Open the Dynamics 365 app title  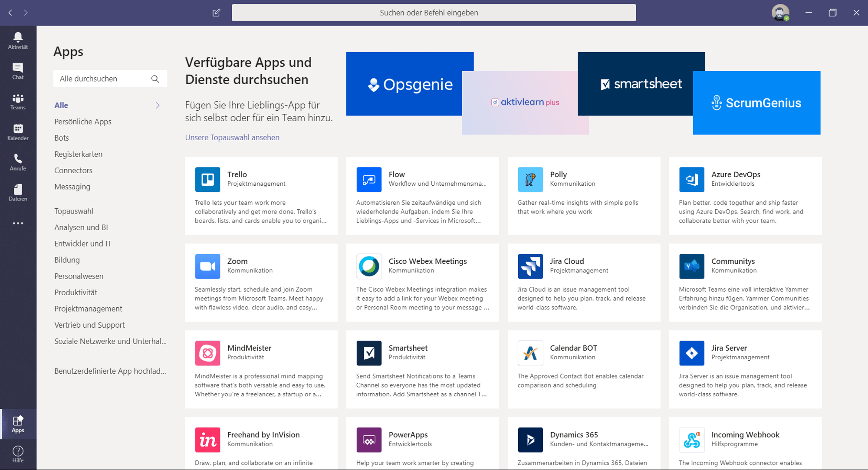(x=574, y=435)
